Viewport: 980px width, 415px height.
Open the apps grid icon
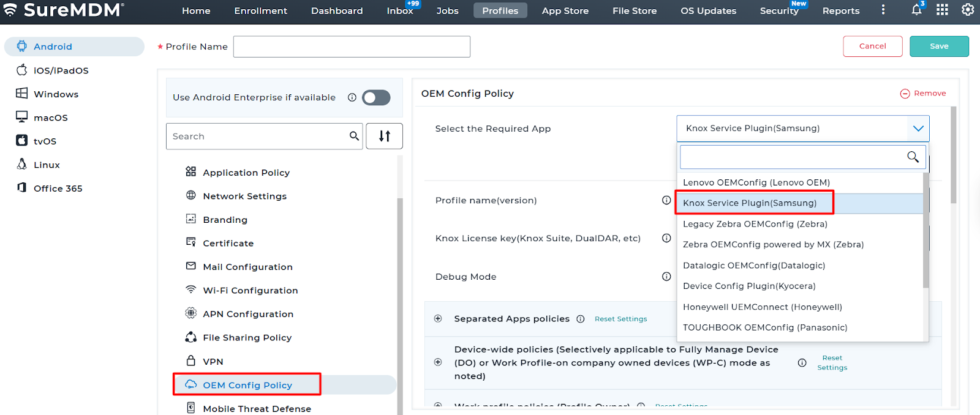click(x=942, y=10)
